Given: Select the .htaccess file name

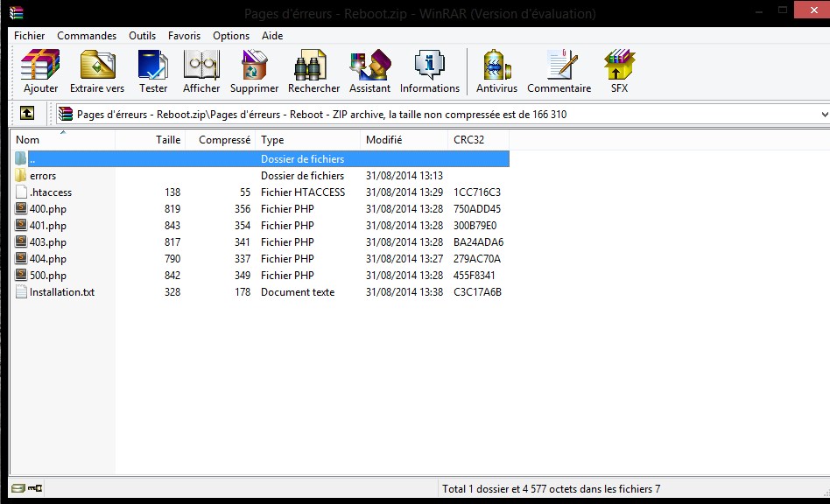Looking at the screenshot, I should 51,192.
